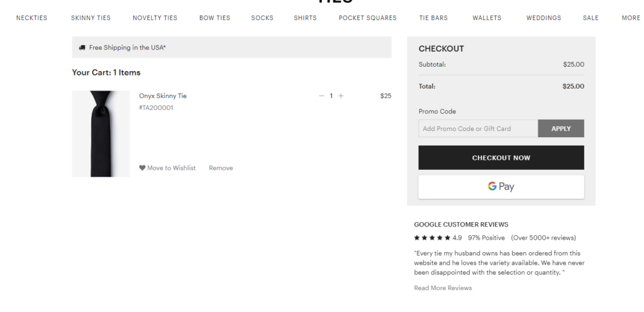The image size is (644, 312).
Task: Navigate to the Pocket Squares category
Action: [x=367, y=18]
